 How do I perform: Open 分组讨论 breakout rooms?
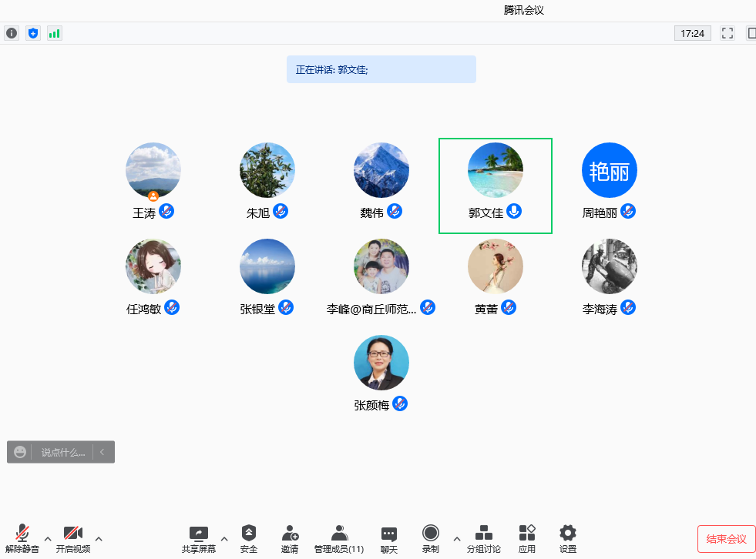tap(483, 538)
